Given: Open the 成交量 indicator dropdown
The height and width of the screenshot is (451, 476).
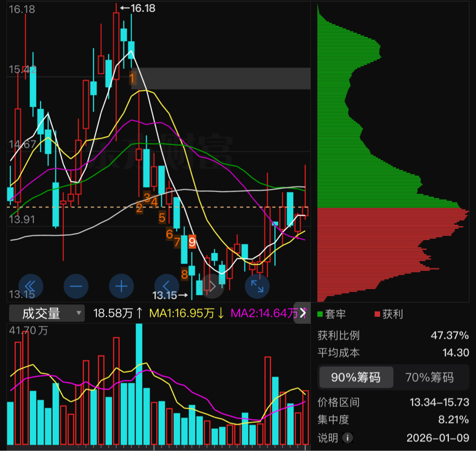Looking at the screenshot, I should tap(47, 314).
